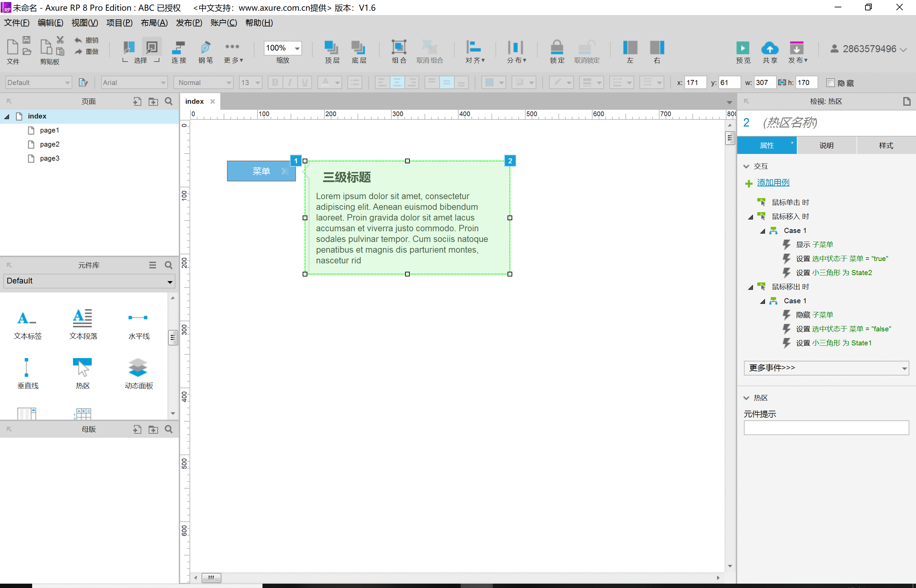Search the widget library (元件库)

168,265
